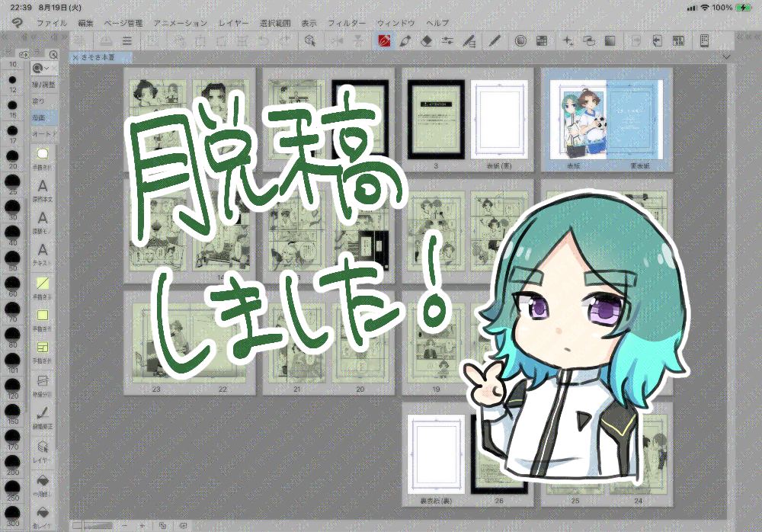
Task: Select the eraser icon in the command bar
Action: 427,40
